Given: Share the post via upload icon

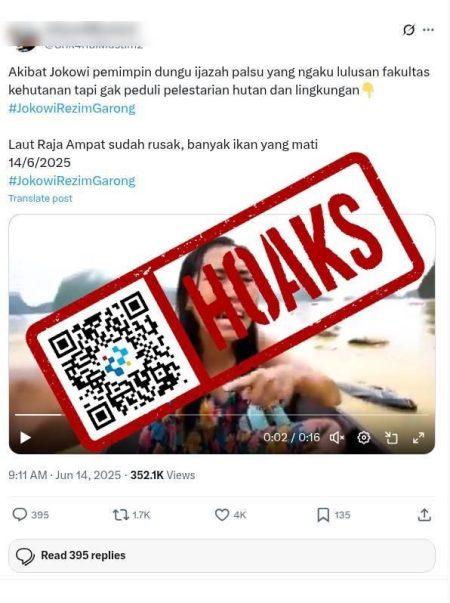Looking at the screenshot, I should pos(424,515).
